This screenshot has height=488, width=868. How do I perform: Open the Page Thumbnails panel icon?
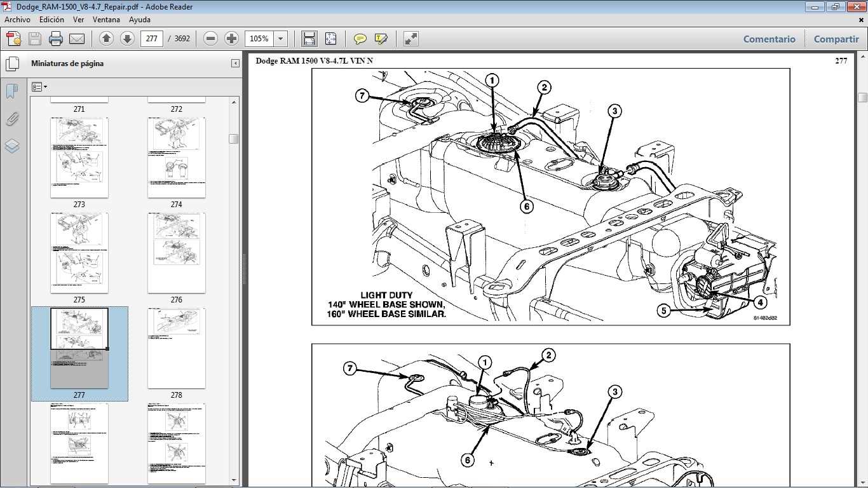pos(12,64)
